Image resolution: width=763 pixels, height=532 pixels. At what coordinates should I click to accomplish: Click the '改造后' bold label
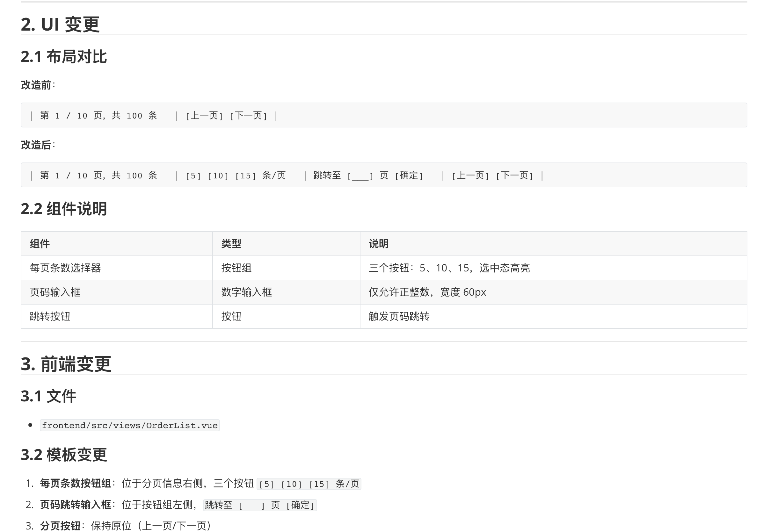click(36, 145)
